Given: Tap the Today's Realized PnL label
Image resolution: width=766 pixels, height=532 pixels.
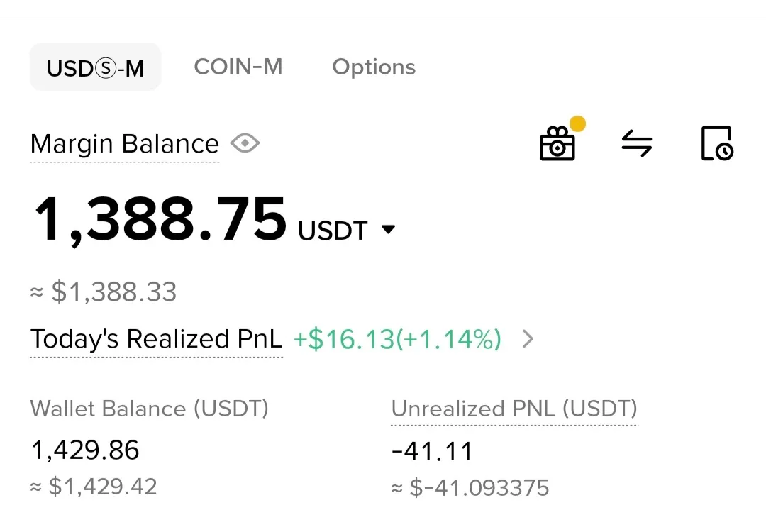Looking at the screenshot, I should pyautogui.click(x=156, y=340).
